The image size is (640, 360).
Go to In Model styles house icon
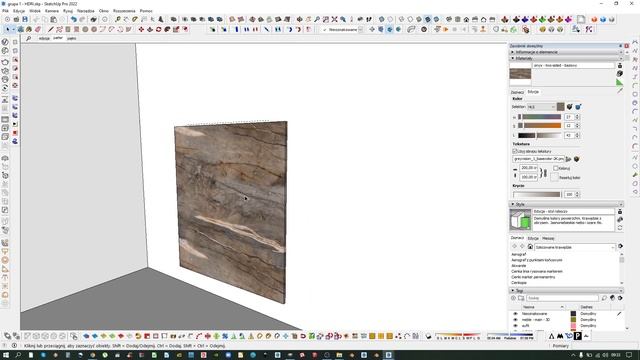[530, 247]
